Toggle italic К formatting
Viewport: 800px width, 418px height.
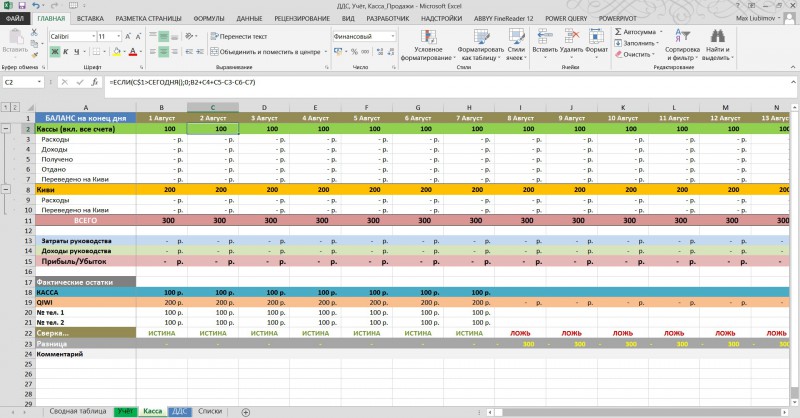pyautogui.click(x=66, y=52)
